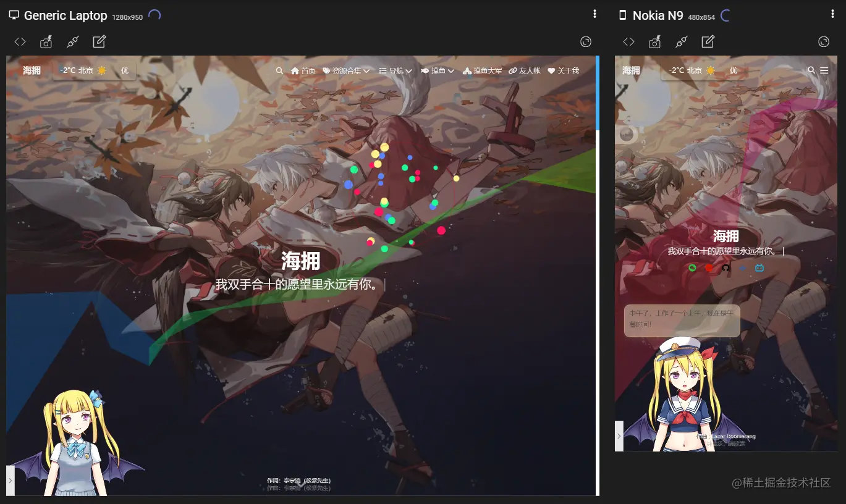Click the red social icon in Nokia view
Viewport: 846px width, 504px height.
point(709,268)
